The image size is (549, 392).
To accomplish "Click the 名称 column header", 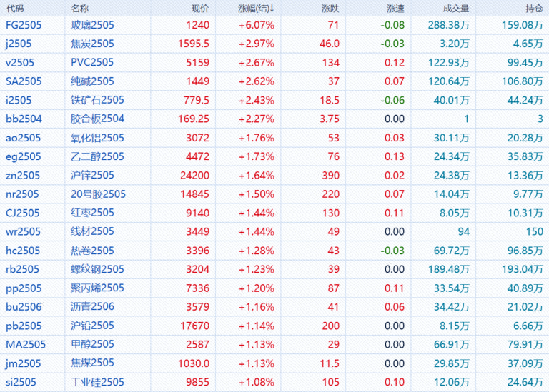I will click(x=80, y=9).
